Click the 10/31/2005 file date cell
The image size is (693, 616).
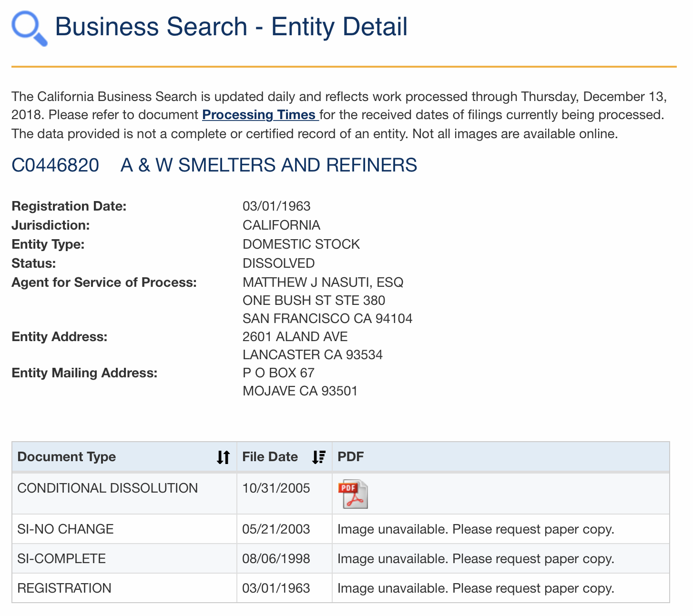pos(276,488)
